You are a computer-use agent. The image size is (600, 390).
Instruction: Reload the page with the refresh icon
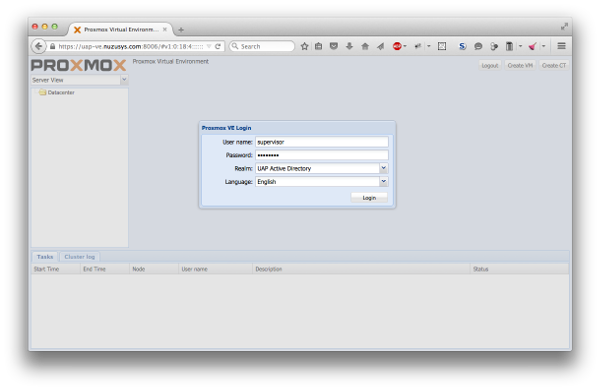[218, 46]
